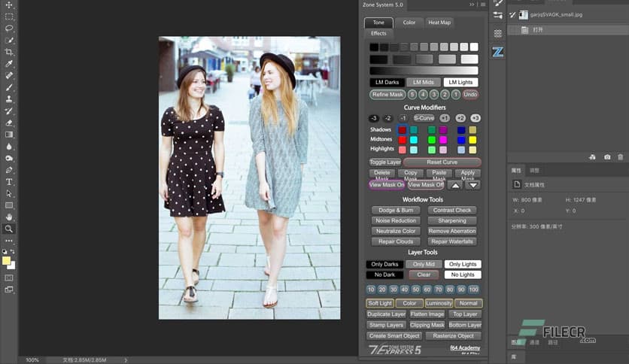Enable Only Lights layer option
629x364 pixels.
[x=463, y=264]
